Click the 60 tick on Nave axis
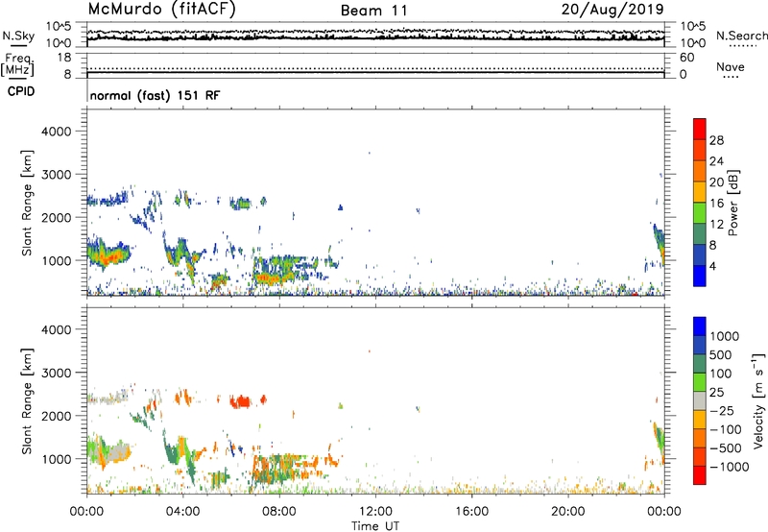 [686, 58]
